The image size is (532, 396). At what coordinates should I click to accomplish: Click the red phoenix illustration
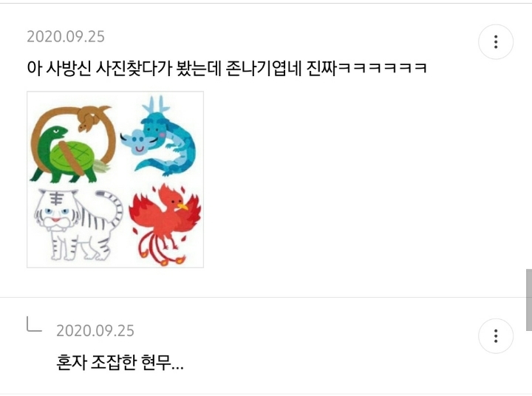[x=166, y=224]
